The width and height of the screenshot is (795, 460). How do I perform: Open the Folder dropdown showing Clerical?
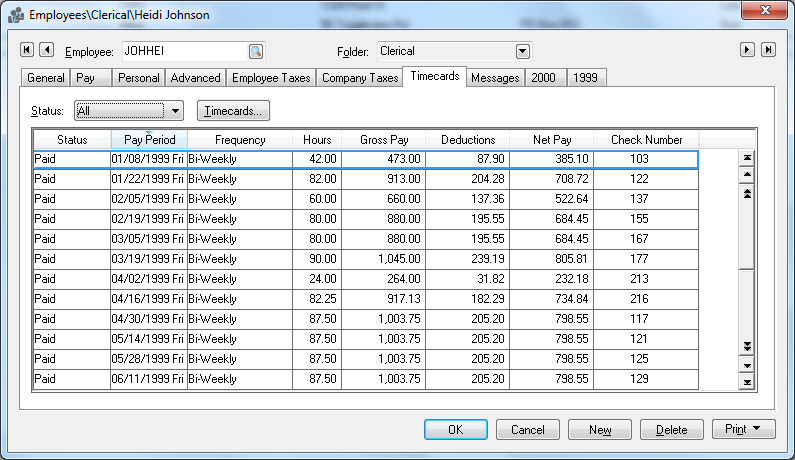tap(522, 51)
